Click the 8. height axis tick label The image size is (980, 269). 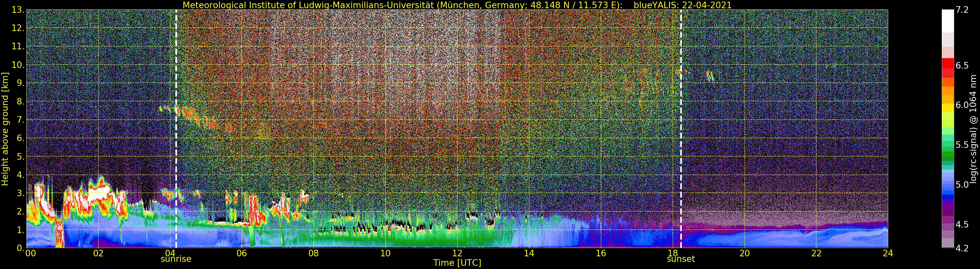click(20, 102)
